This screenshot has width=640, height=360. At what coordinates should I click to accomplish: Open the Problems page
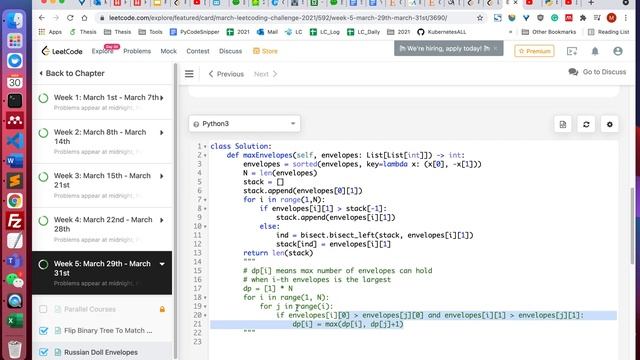(x=137, y=51)
